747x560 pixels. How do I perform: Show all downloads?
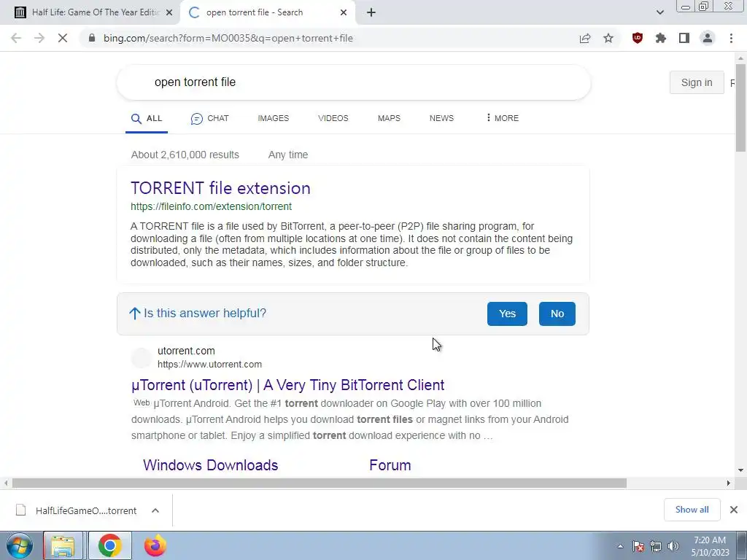(x=692, y=510)
